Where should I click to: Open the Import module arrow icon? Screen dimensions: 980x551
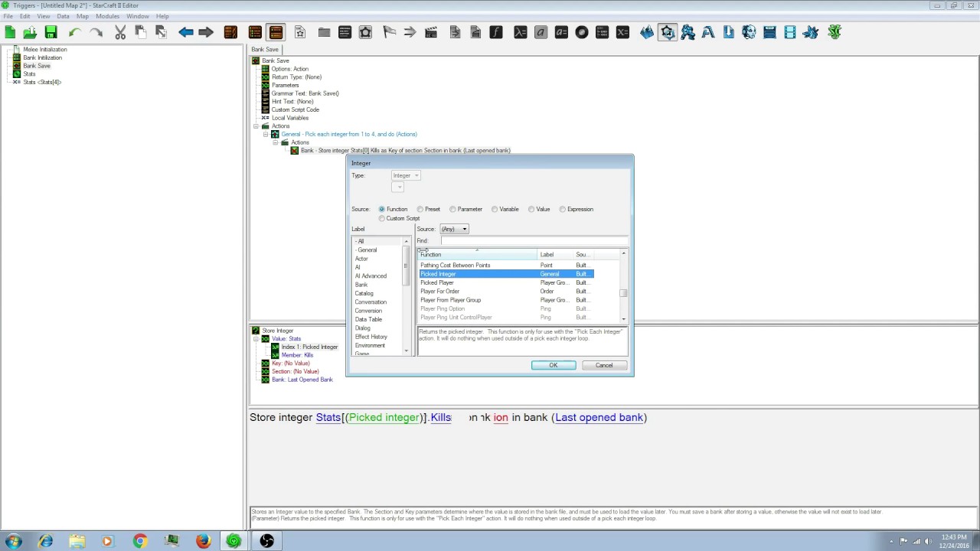pos(728,32)
